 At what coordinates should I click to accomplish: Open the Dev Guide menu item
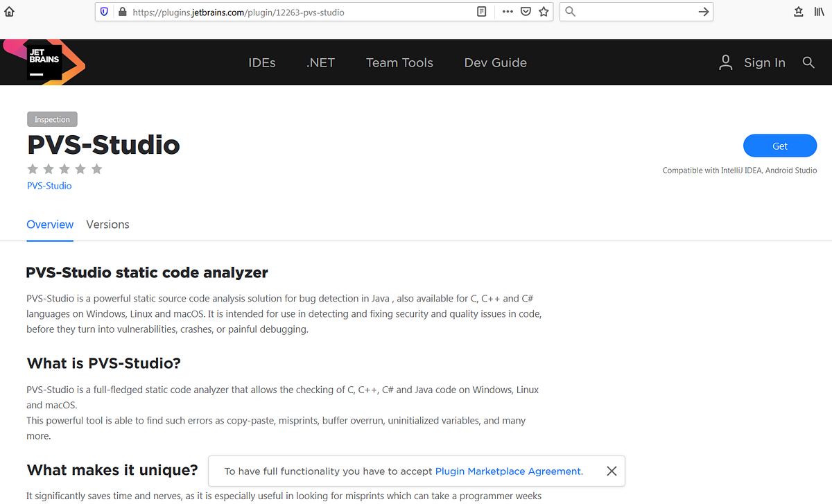495,62
